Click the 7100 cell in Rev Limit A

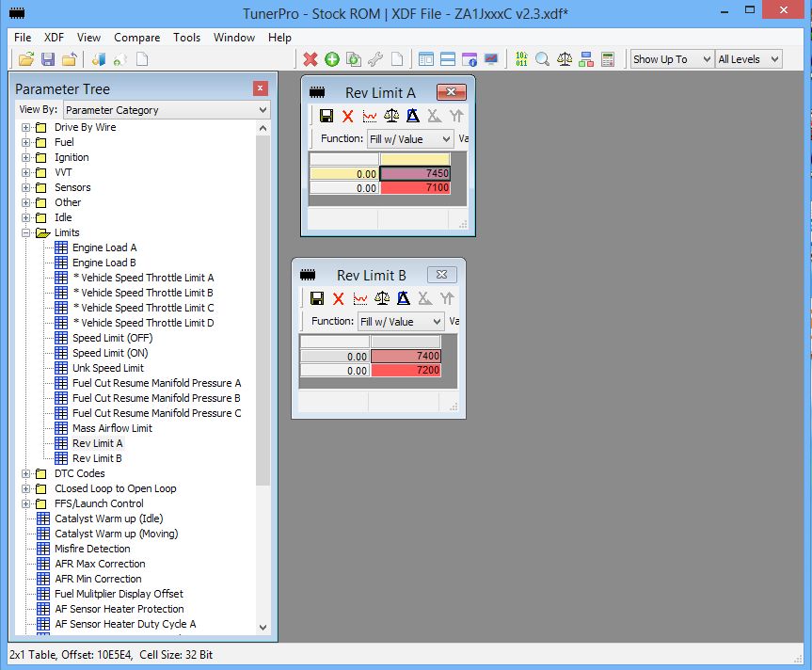415,188
